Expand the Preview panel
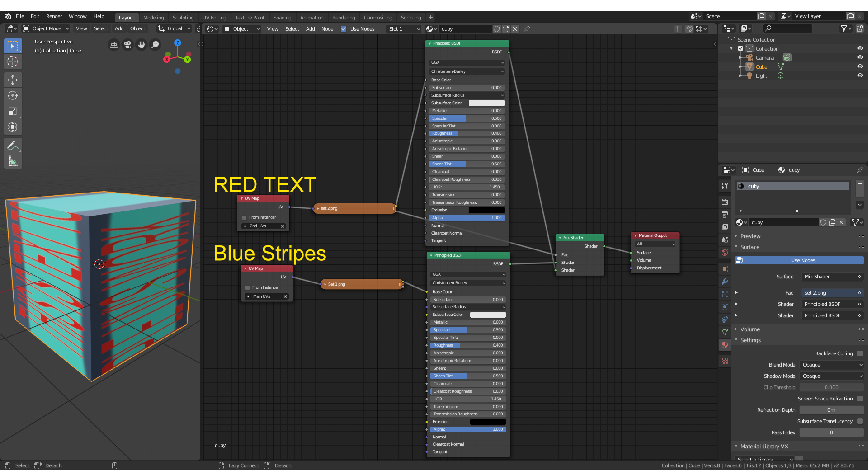 [x=750, y=236]
